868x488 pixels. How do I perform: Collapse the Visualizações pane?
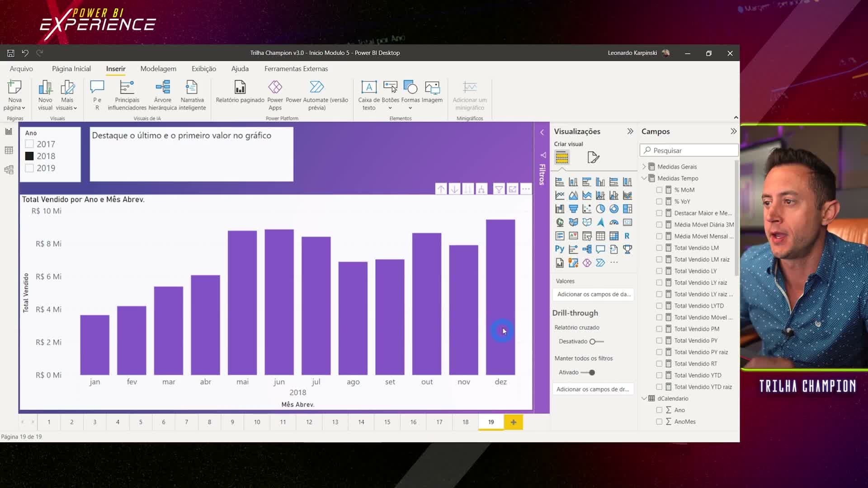point(630,131)
